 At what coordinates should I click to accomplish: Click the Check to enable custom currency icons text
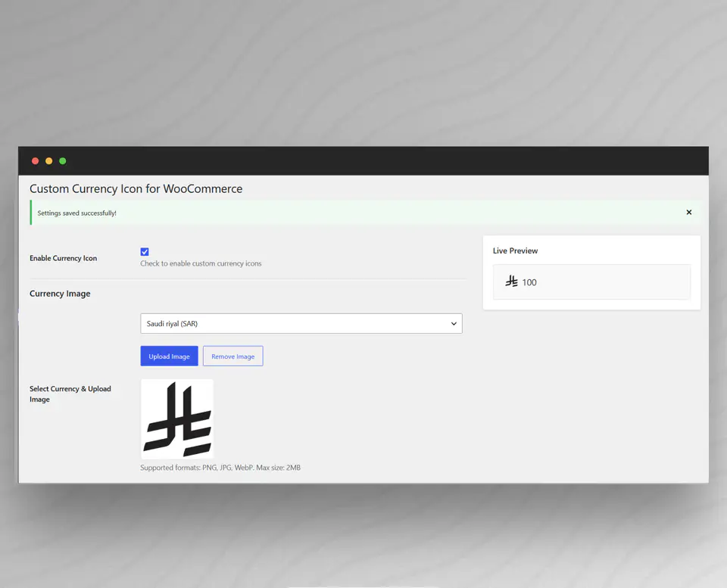click(201, 263)
